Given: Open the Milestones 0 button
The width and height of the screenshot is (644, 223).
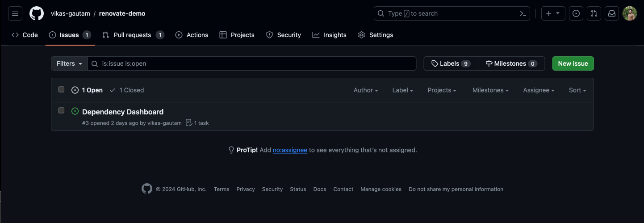Looking at the screenshot, I should tap(511, 63).
